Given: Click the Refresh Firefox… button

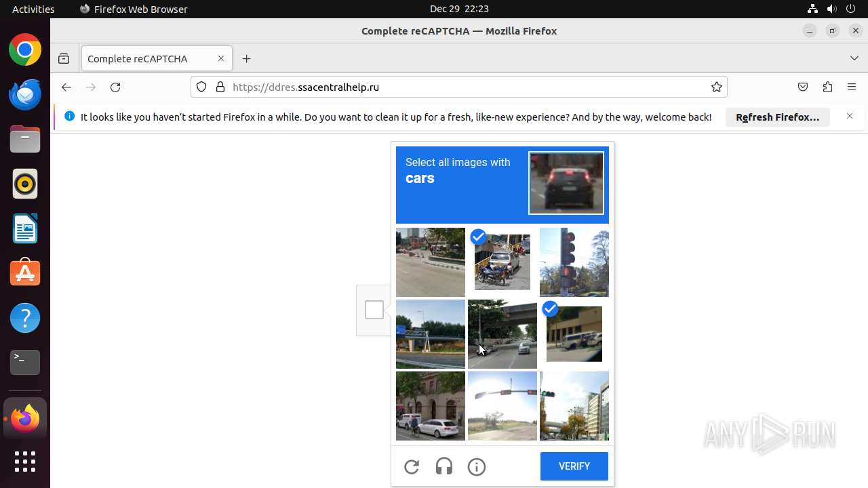Looking at the screenshot, I should pyautogui.click(x=778, y=117).
